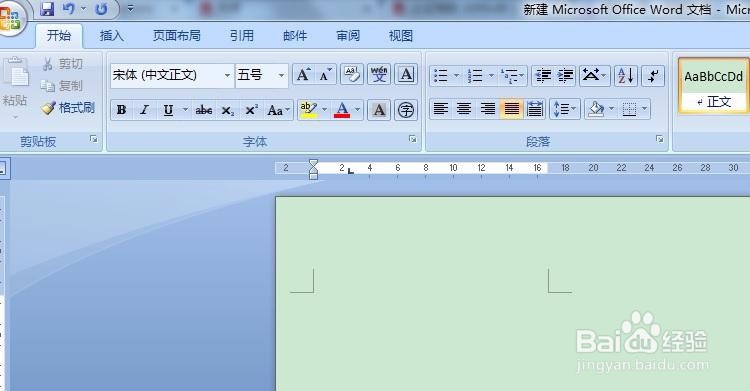Toggle justify alignment

511,109
